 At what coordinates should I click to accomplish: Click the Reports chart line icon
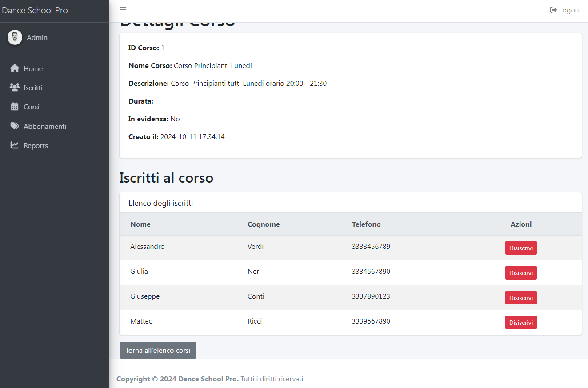(15, 145)
